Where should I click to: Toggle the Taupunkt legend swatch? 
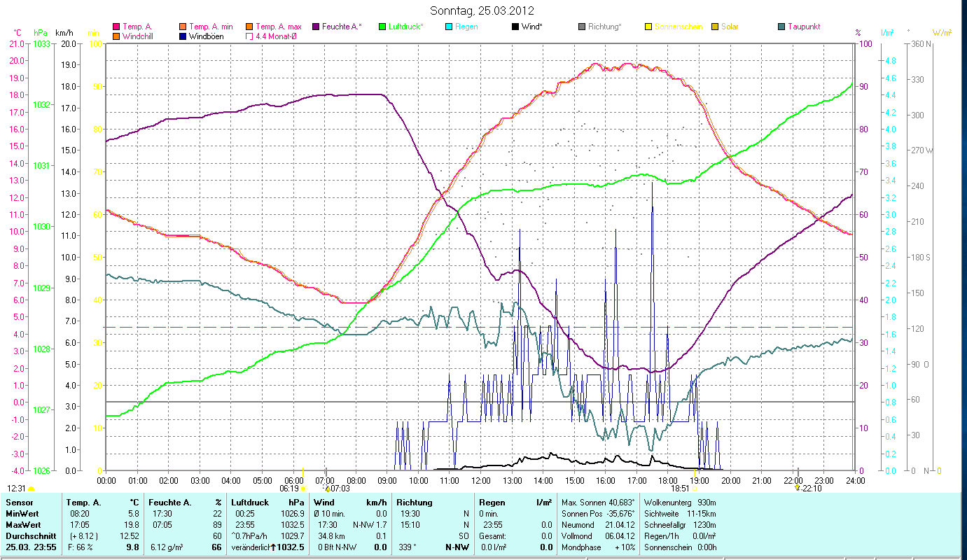click(781, 27)
